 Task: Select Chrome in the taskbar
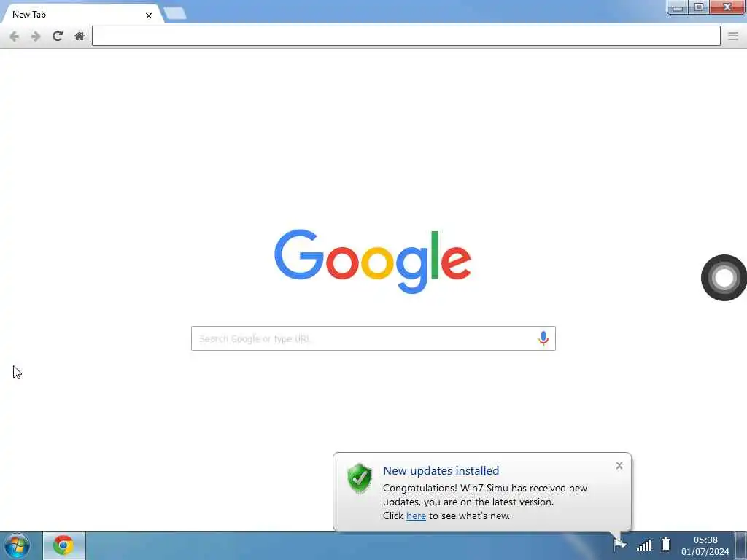(x=64, y=545)
